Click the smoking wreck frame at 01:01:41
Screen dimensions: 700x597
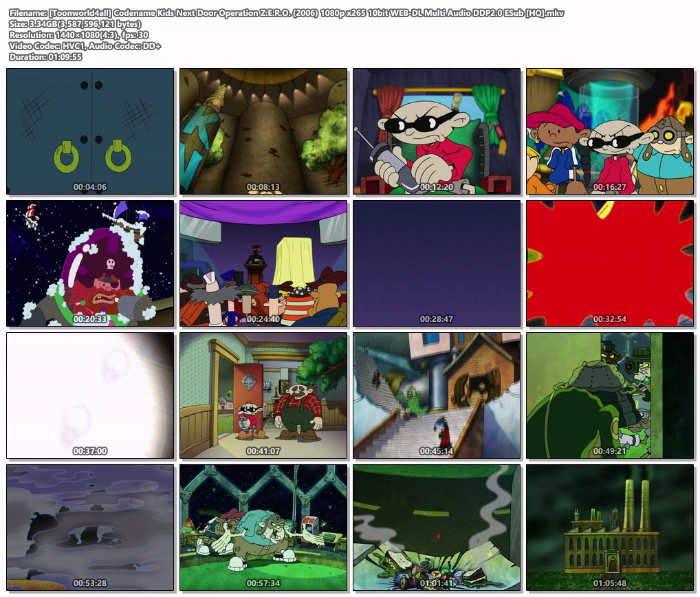(x=437, y=528)
